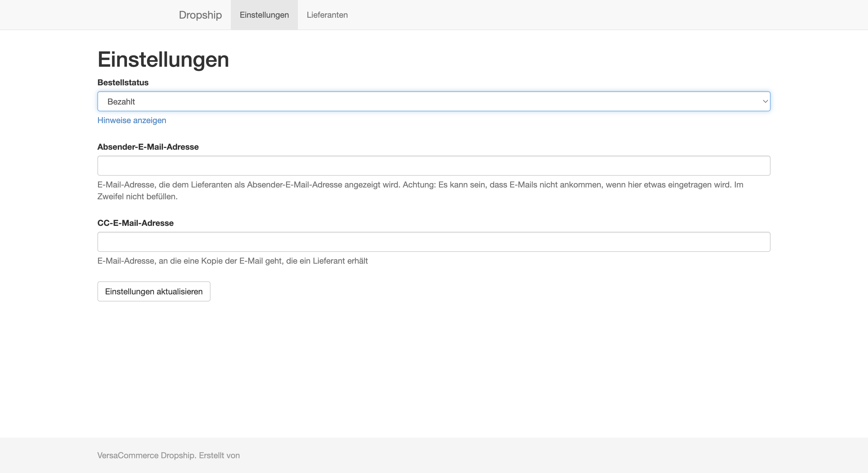Focus the CC-E-Mail-Adresse input field

click(434, 242)
